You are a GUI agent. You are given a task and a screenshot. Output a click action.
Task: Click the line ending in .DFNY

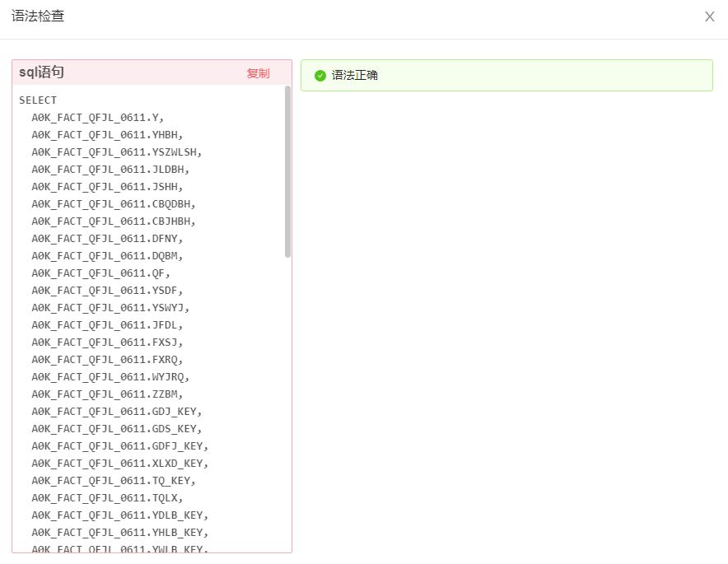[x=107, y=239]
